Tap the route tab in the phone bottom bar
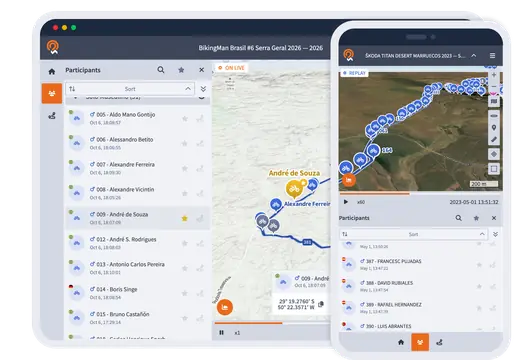 click(x=439, y=342)
